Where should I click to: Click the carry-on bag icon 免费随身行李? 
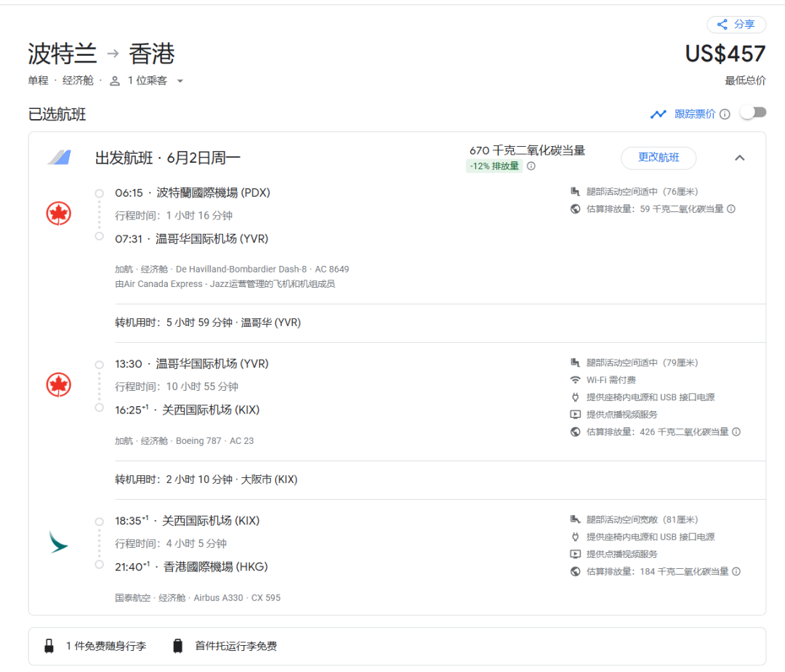(49, 646)
